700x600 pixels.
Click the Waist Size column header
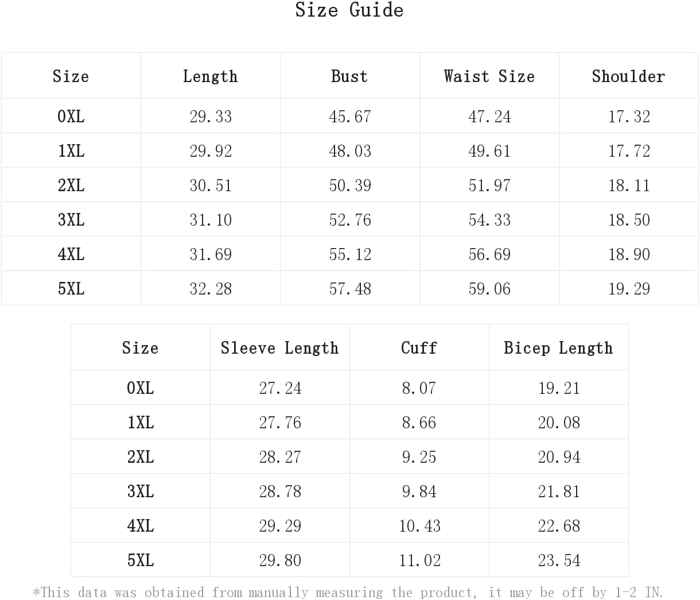click(489, 76)
